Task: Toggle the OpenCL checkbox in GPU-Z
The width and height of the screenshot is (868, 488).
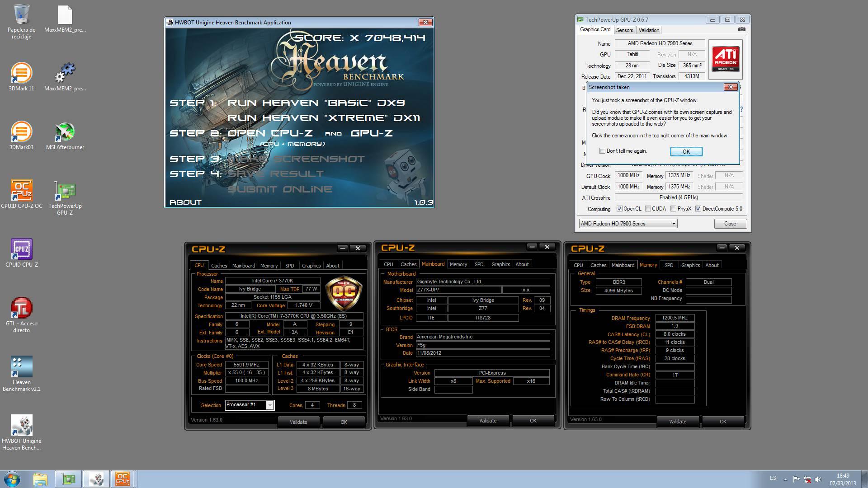Action: point(619,209)
